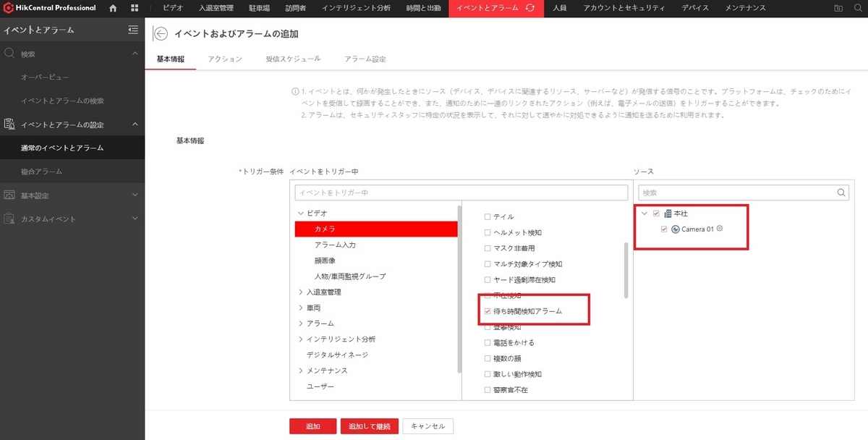Screen dimensions: 868x440
Task: Open the ビデオ top menu
Action: pos(173,8)
